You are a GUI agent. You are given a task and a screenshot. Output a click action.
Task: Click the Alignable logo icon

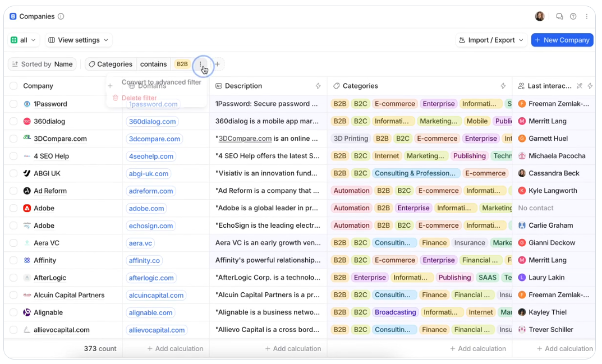click(27, 312)
